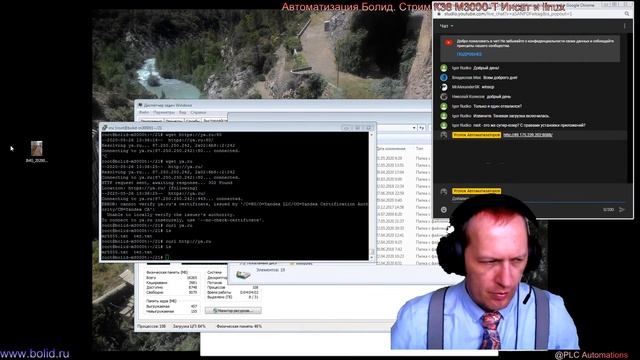Click the YouTube logo in welcome banner

(449, 42)
